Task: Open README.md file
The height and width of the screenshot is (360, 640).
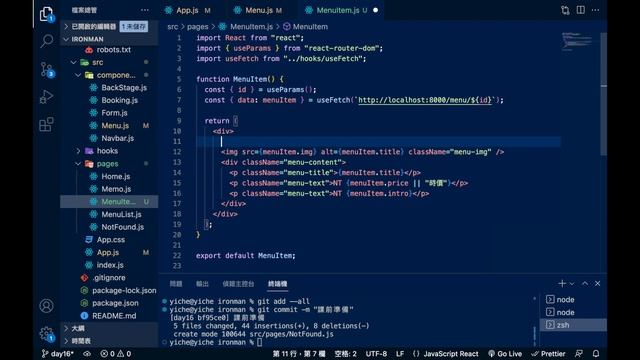Action: click(109, 316)
